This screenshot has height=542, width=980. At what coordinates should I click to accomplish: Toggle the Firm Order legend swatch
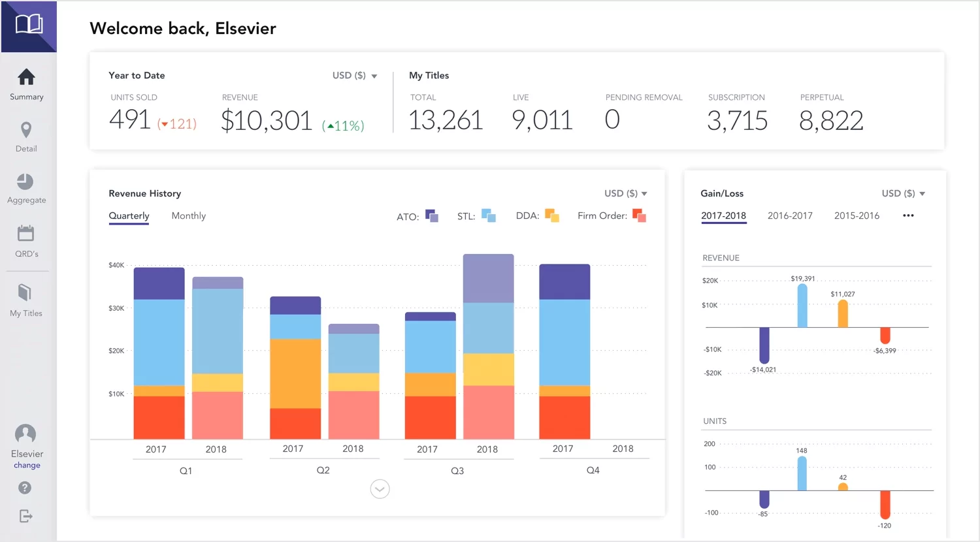pyautogui.click(x=639, y=215)
